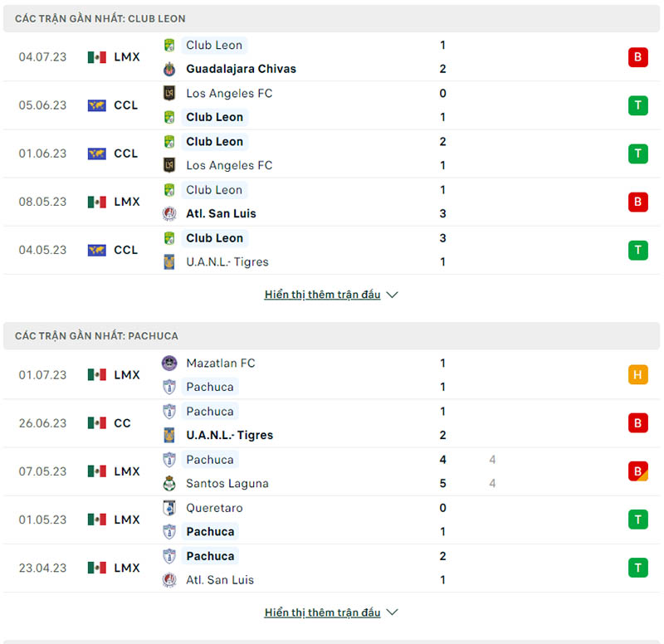Click the Atl. San Luis crest on 08.05.23

point(169,213)
